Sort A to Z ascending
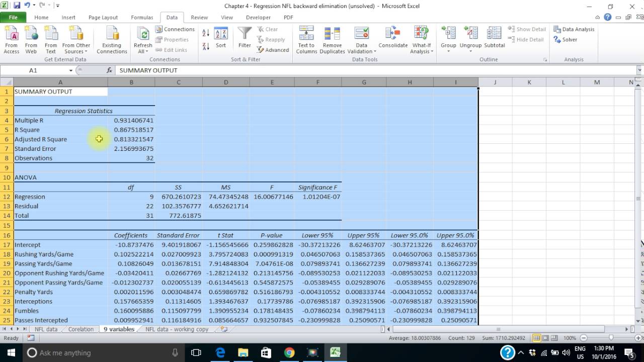Viewport: 644px width, 362px height. tap(206, 33)
